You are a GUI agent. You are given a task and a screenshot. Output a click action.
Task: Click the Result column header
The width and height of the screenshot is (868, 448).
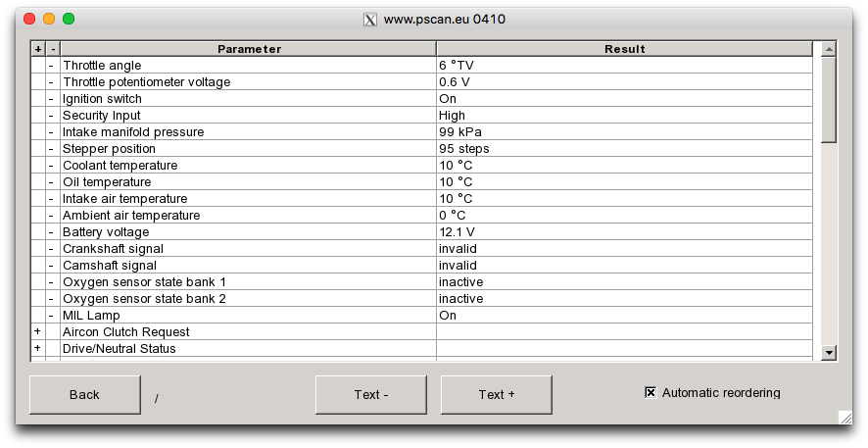coord(624,48)
